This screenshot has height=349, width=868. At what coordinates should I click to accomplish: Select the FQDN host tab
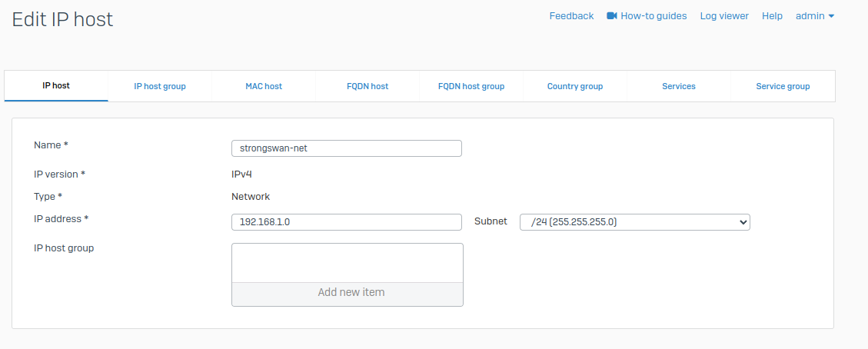tap(367, 86)
